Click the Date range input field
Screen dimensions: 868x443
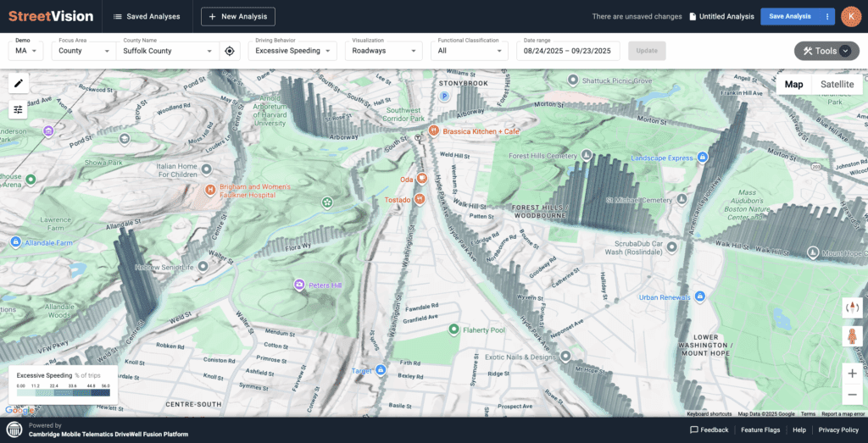point(568,51)
